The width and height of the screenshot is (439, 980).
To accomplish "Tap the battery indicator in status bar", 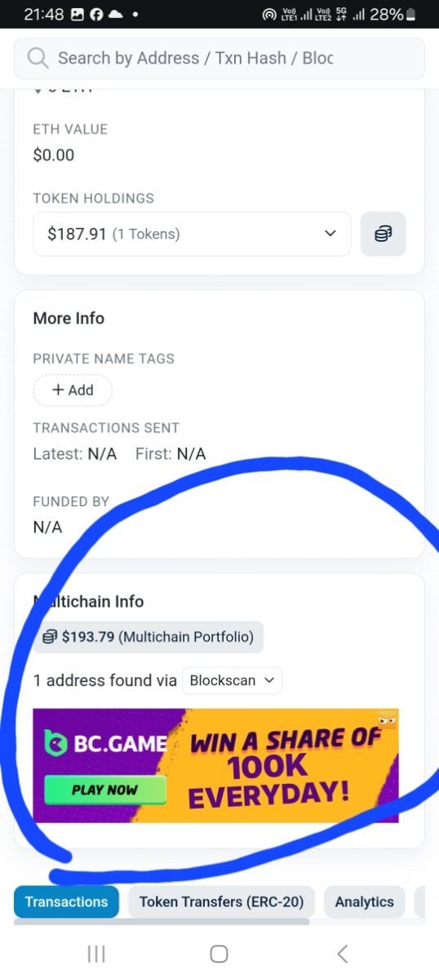I will (x=410, y=15).
